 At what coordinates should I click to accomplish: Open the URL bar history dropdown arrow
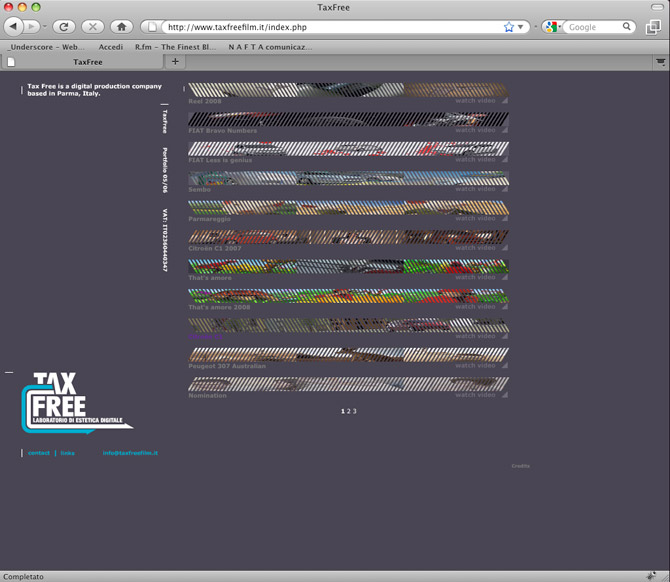[520, 27]
